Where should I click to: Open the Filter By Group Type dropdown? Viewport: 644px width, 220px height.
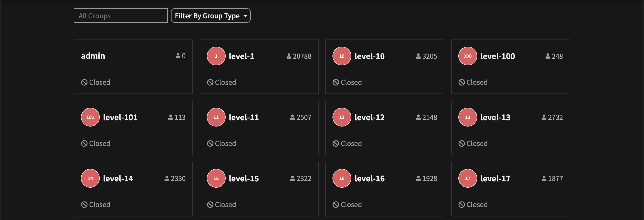(x=211, y=16)
